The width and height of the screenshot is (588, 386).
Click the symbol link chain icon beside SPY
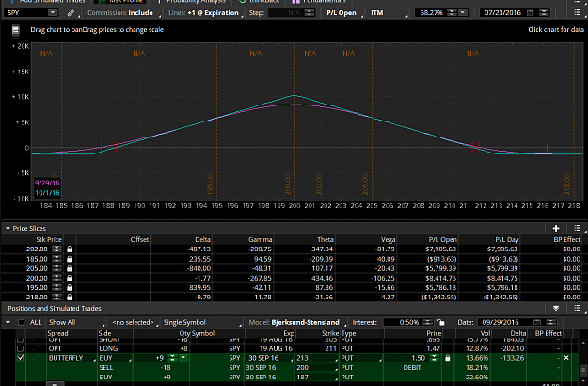pos(71,13)
